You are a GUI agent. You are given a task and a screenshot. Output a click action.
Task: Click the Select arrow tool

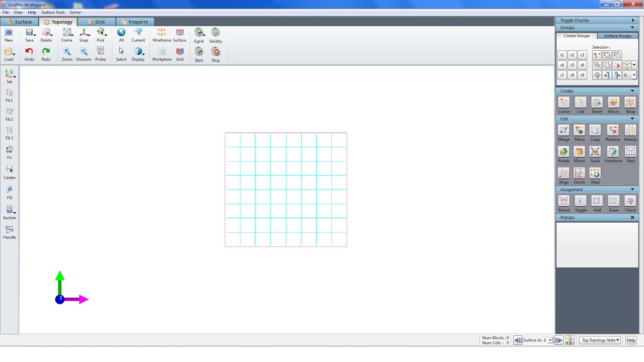coord(121,51)
